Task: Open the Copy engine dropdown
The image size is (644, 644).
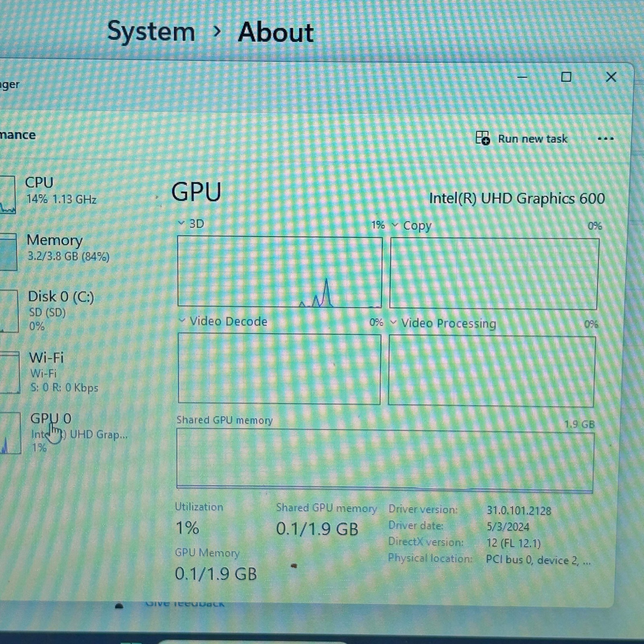Action: point(395,225)
